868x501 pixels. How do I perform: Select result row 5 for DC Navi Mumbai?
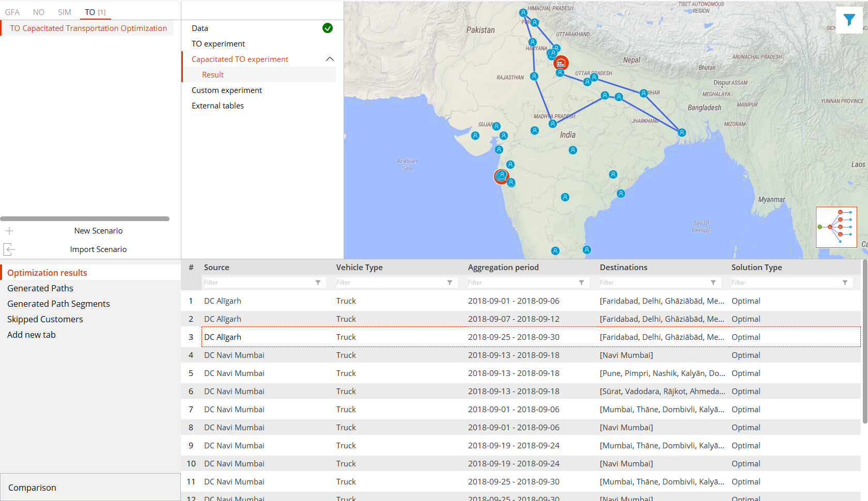521,373
